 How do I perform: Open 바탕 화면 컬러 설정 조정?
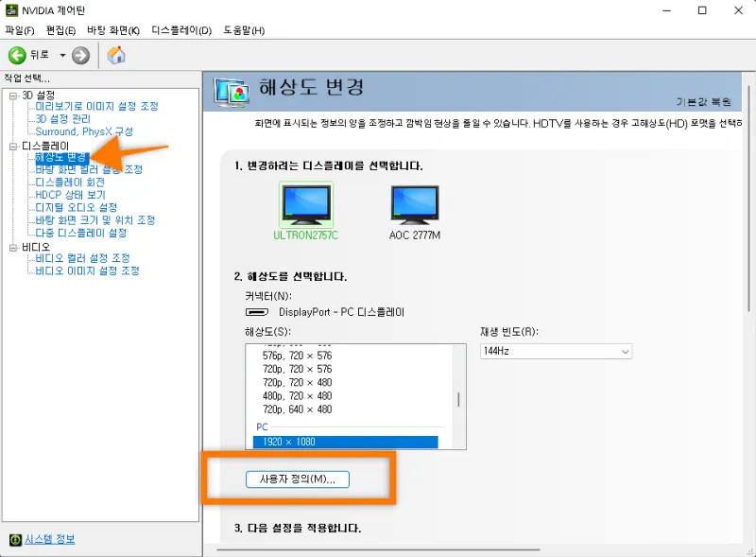click(89, 169)
